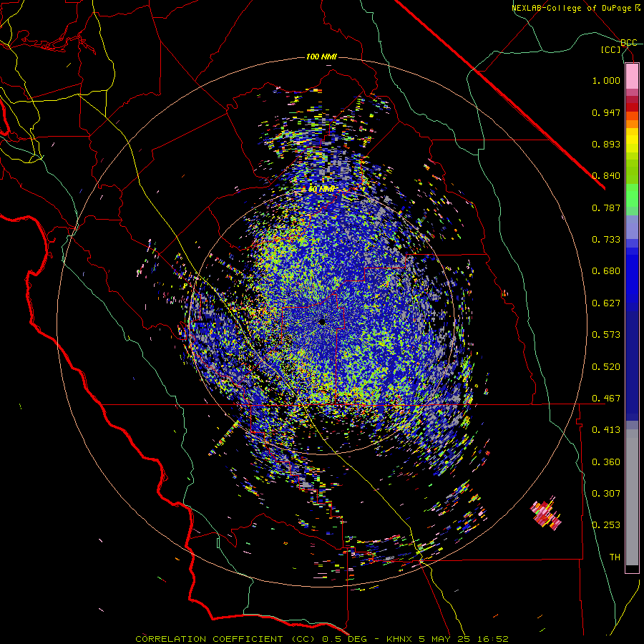Viewport: 644px width, 644px height.
Task: Select the 0.360 legend value
Action: pyautogui.click(x=606, y=462)
